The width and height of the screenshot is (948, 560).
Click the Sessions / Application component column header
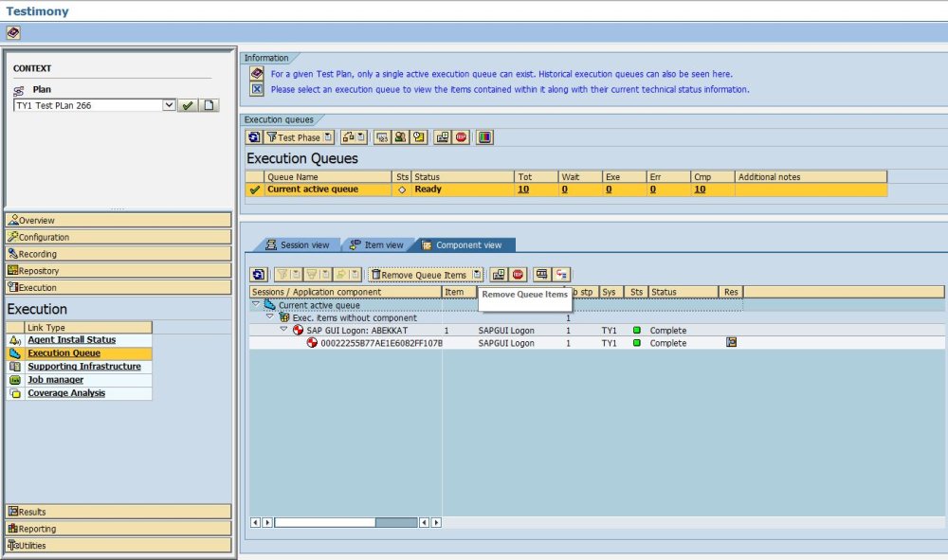[x=345, y=293]
